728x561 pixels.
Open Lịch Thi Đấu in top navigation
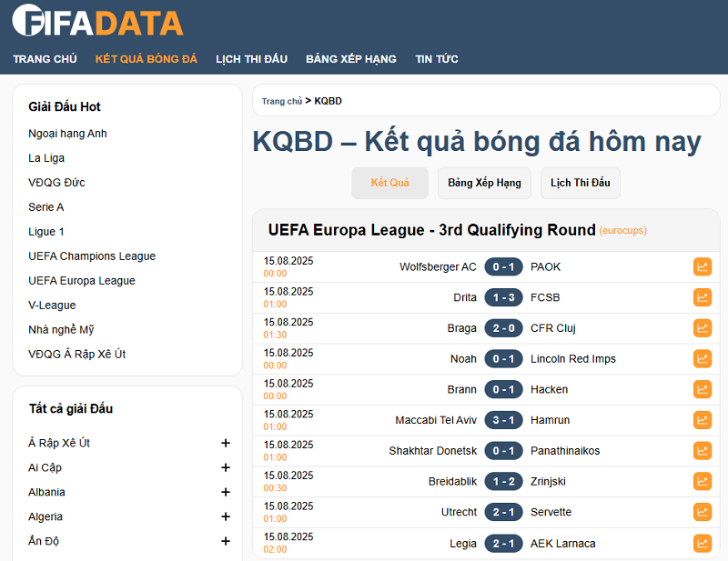click(251, 59)
